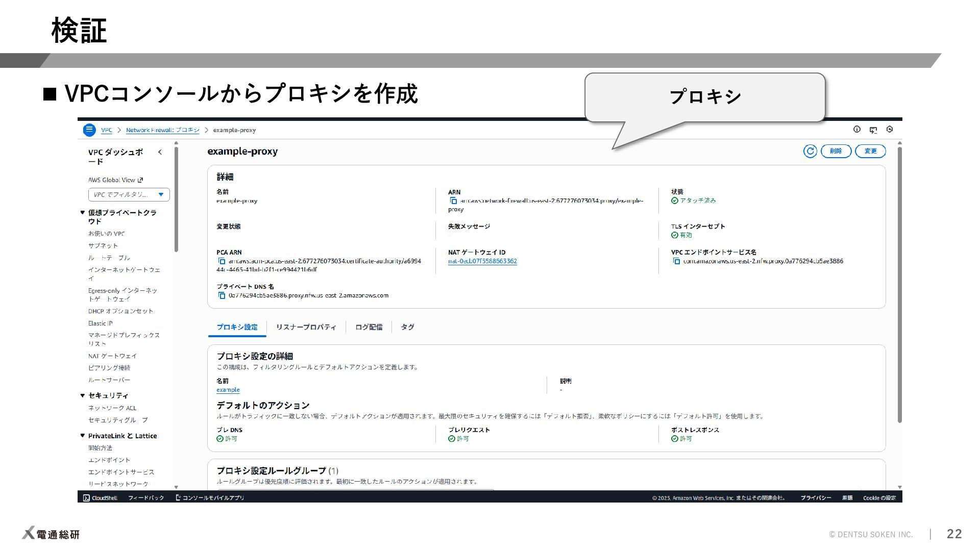Collapse the セキュリティ sidebar section
The image size is (980, 551).
(83, 395)
